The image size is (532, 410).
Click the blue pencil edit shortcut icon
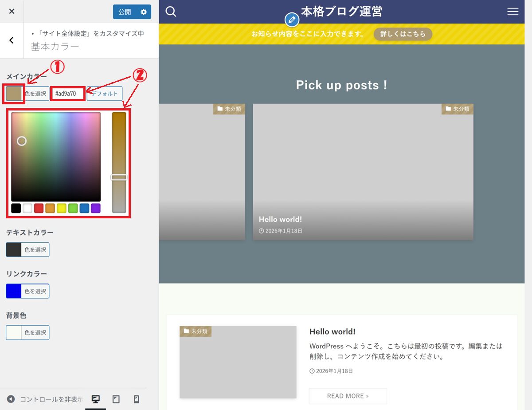click(x=291, y=20)
